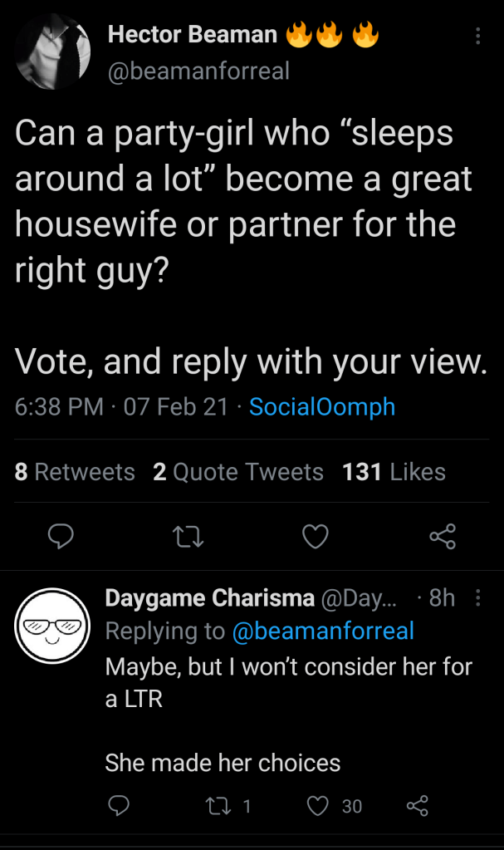View the 131 Likes list

pyautogui.click(x=394, y=472)
